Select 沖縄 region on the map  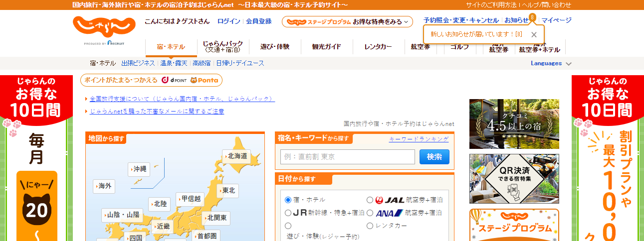pyautogui.click(x=139, y=169)
